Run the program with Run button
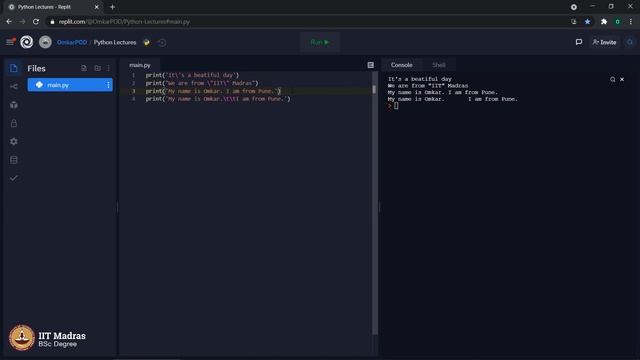The image size is (640, 360). (320, 42)
